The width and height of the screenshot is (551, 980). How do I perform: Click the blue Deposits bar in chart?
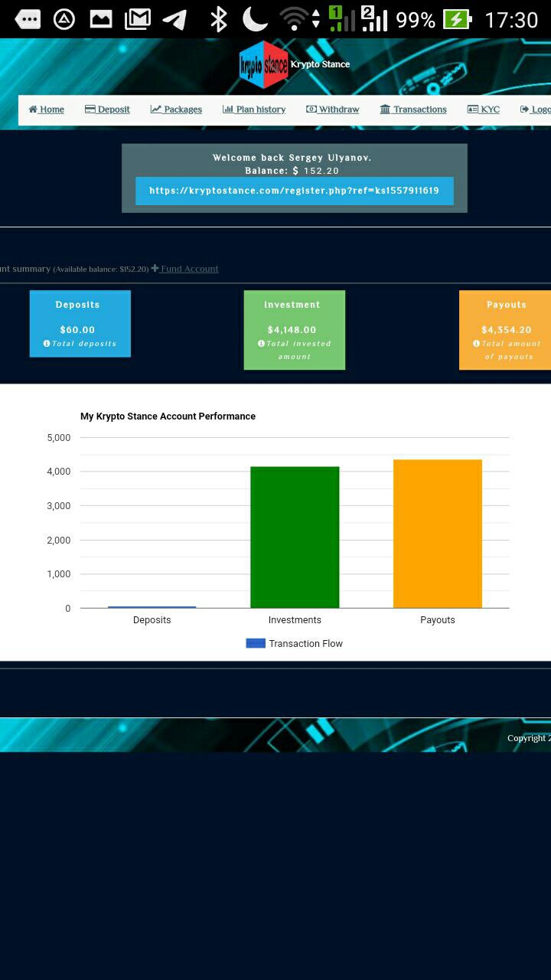pos(152,607)
